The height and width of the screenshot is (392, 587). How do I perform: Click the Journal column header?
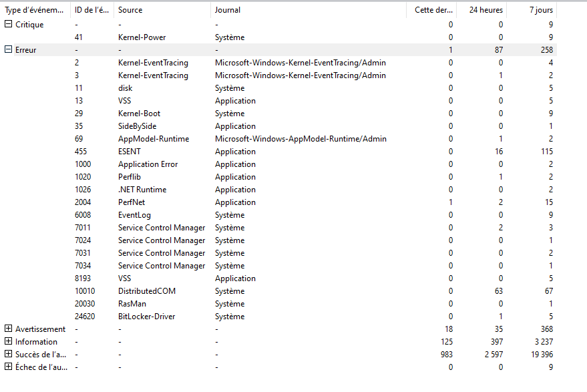pyautogui.click(x=308, y=10)
